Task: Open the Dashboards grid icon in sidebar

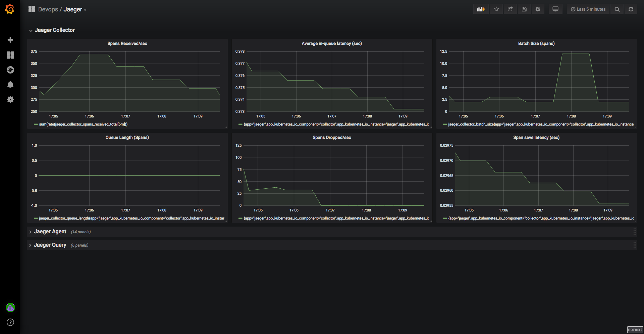Action: coord(10,55)
